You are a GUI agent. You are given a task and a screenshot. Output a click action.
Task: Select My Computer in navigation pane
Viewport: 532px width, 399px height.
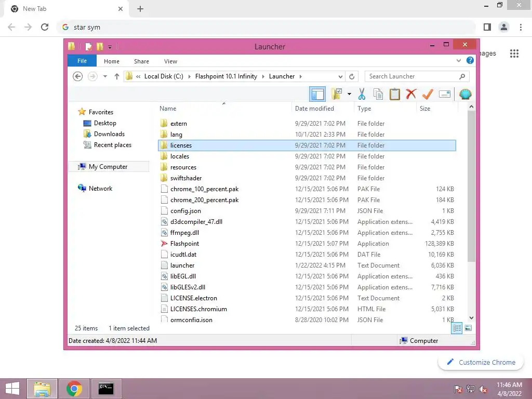(x=108, y=167)
